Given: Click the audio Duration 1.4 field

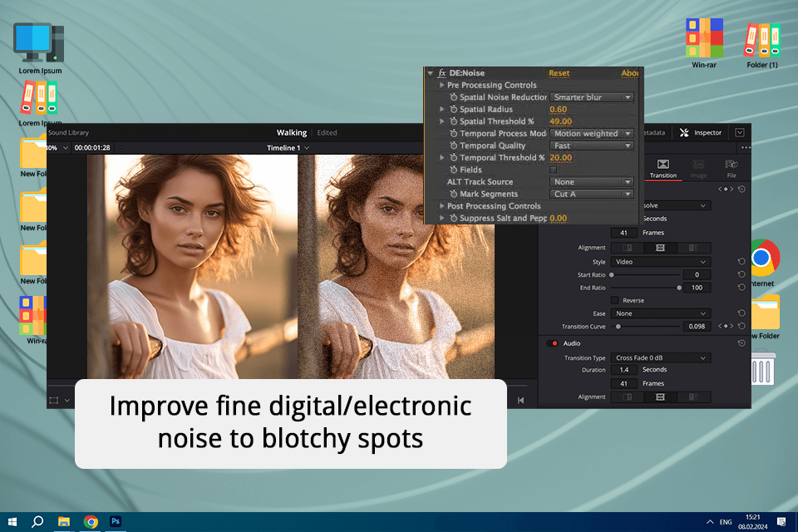Looking at the screenshot, I should coord(624,370).
